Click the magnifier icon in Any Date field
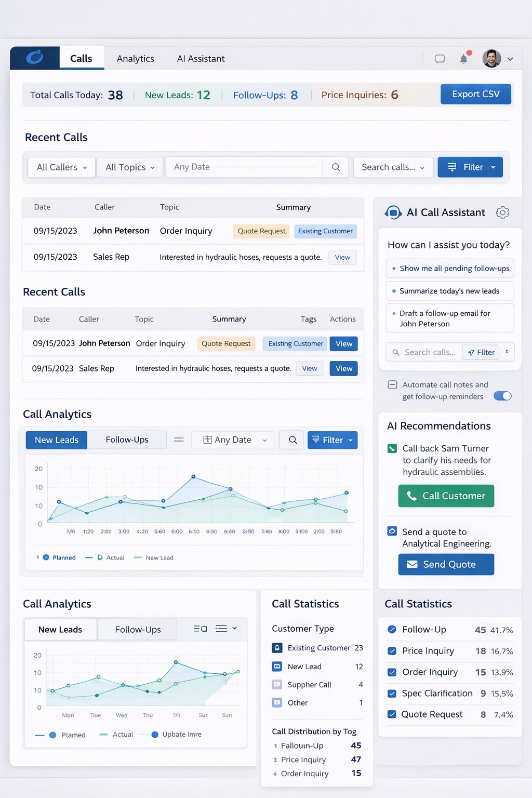Viewport: 532px width, 798px height. (336, 167)
